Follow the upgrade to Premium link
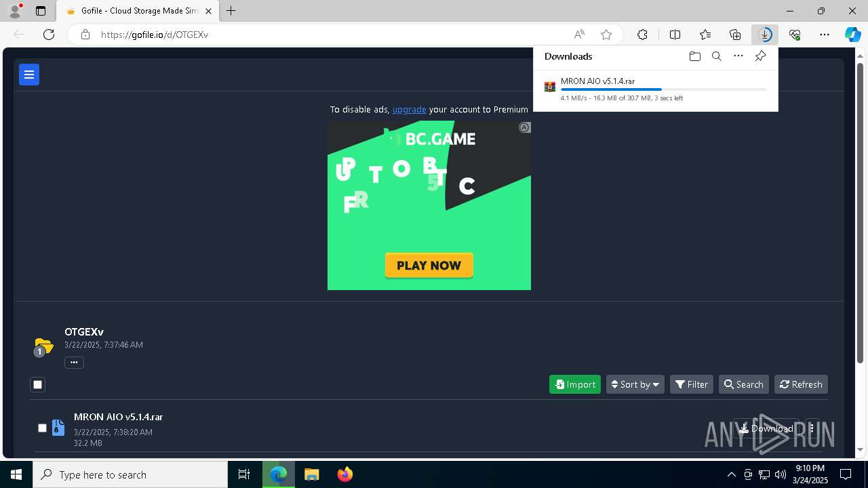 409,109
